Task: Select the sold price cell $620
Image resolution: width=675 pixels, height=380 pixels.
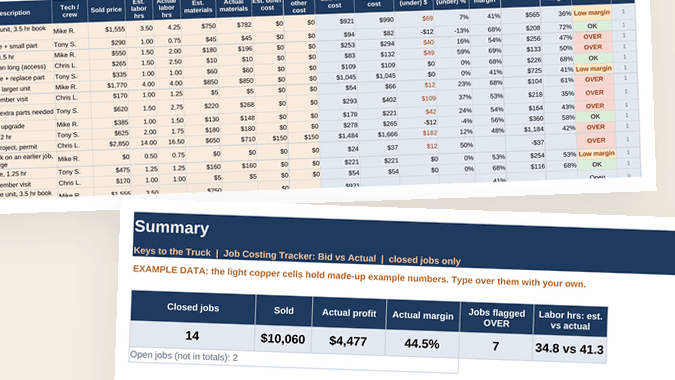Action: 120,109
